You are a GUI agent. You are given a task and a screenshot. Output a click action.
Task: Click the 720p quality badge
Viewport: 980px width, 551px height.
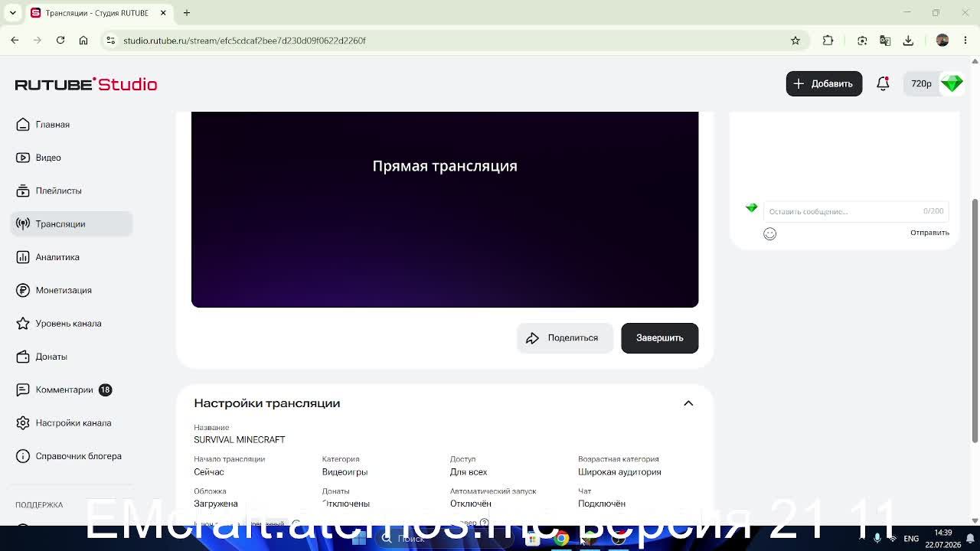921,83
